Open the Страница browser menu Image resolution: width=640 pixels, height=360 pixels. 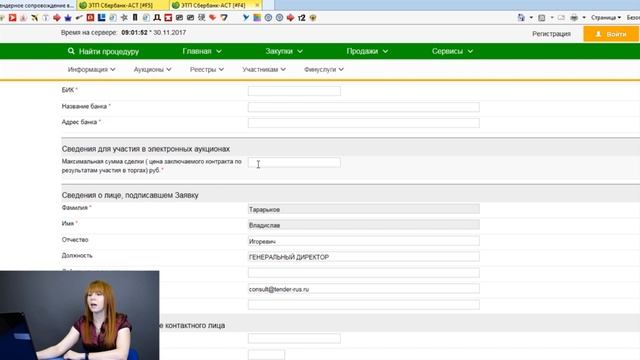coord(606,18)
